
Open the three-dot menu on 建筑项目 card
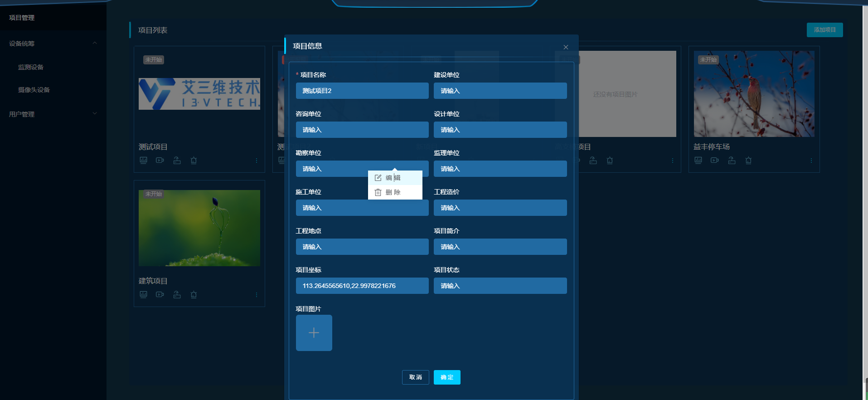(x=257, y=295)
